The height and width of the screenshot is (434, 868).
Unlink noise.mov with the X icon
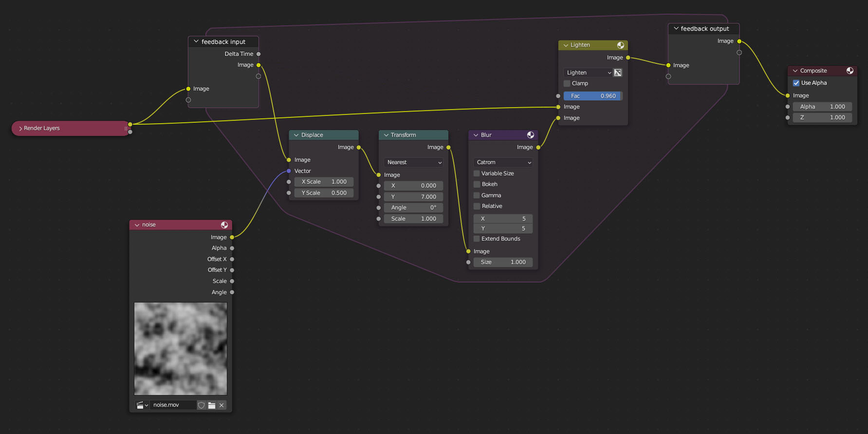(x=222, y=405)
